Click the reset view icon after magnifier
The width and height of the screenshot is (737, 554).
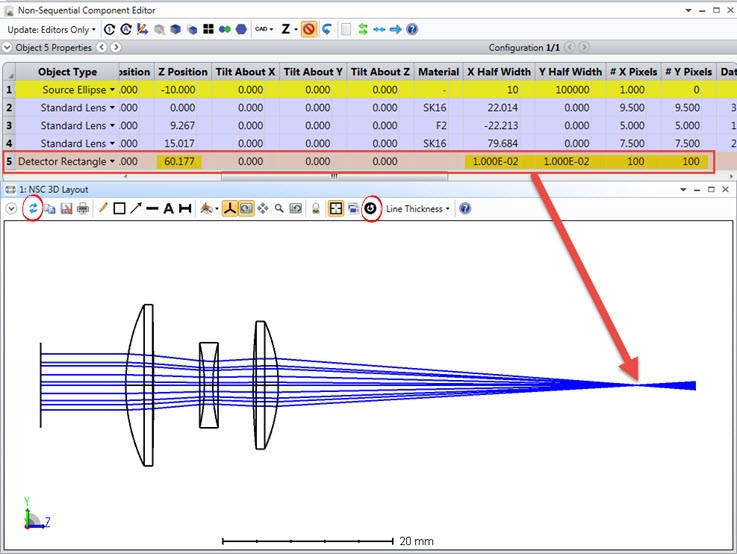coord(296,209)
